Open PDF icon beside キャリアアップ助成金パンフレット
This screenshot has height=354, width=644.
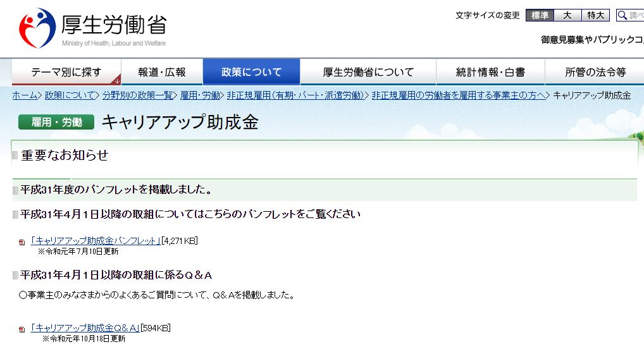pyautogui.click(x=22, y=242)
